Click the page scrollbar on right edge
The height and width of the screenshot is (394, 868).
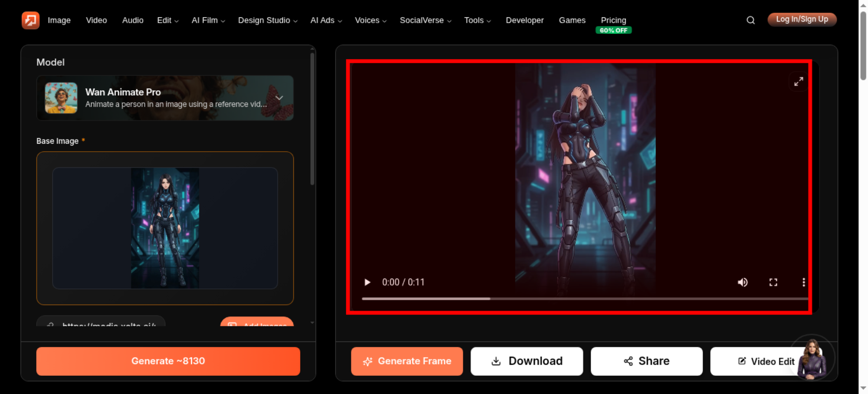[863, 46]
